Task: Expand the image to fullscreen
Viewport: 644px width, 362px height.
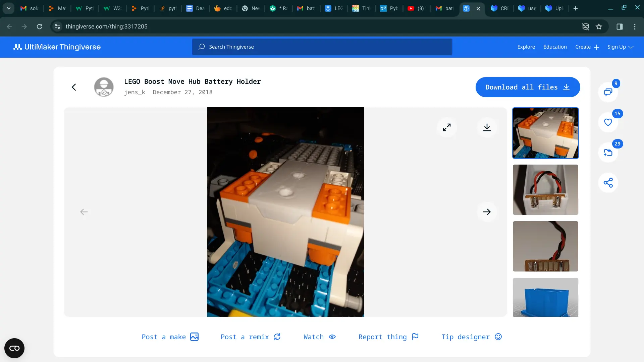Action: click(446, 127)
